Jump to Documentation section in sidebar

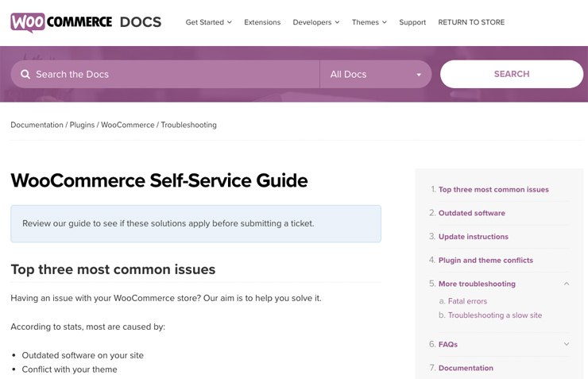(466, 368)
